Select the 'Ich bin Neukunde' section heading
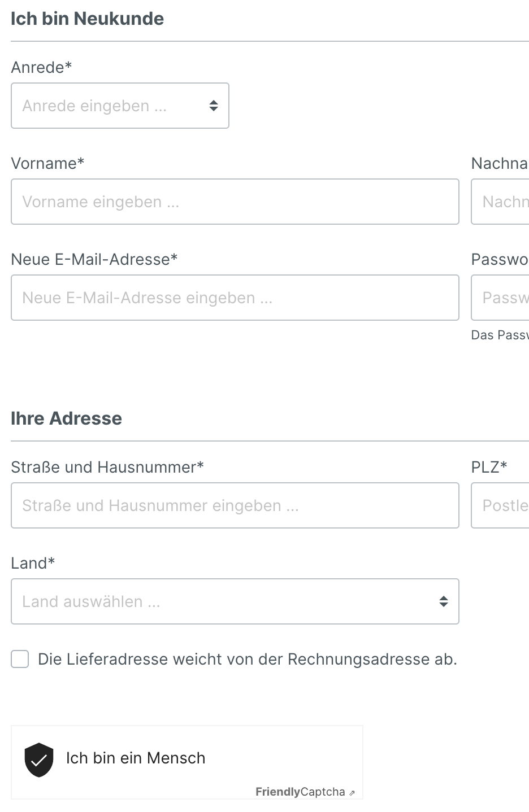The width and height of the screenshot is (529, 812). coord(88,18)
